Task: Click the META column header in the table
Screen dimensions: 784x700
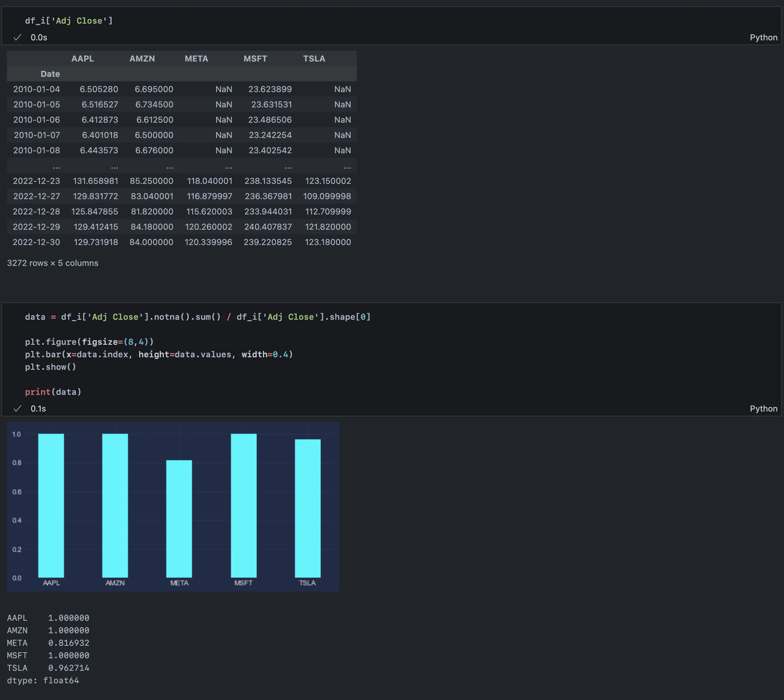Action: point(196,58)
